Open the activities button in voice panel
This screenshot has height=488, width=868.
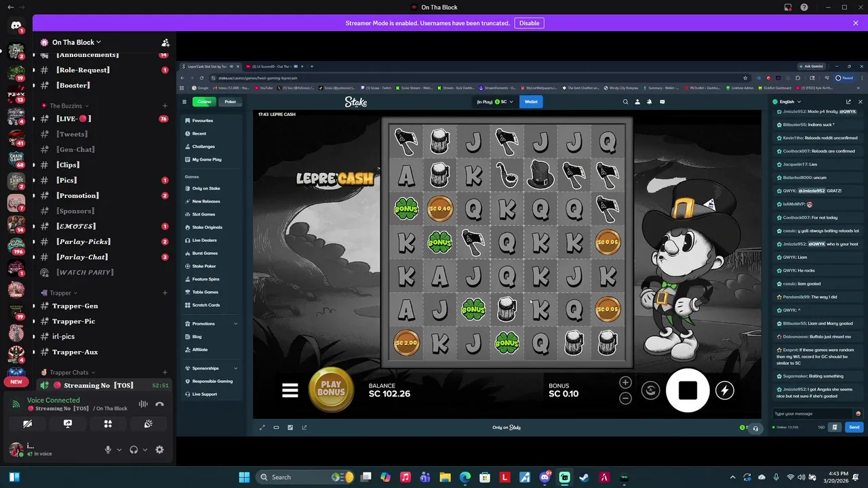pyautogui.click(x=108, y=424)
